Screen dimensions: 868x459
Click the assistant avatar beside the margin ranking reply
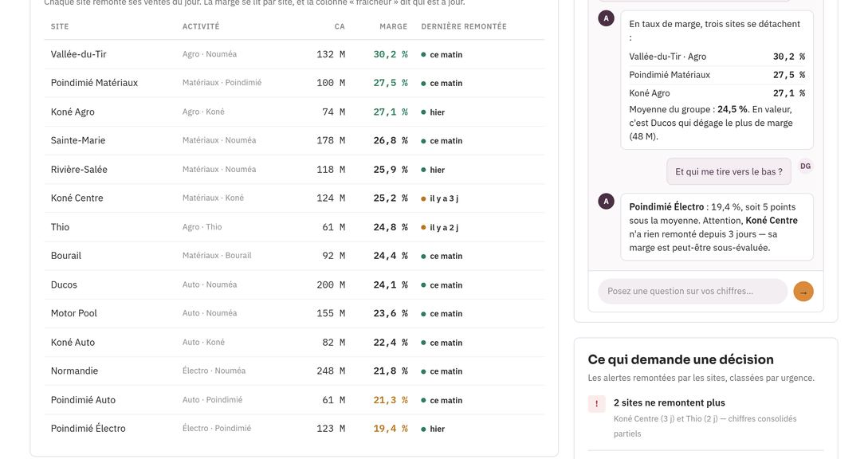[606, 18]
